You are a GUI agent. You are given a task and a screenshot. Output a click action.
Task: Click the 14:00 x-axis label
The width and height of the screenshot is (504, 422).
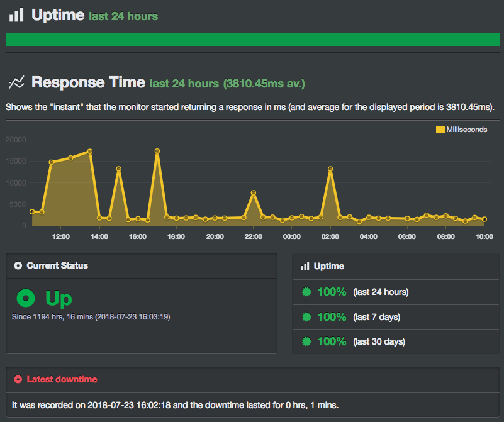click(x=99, y=236)
